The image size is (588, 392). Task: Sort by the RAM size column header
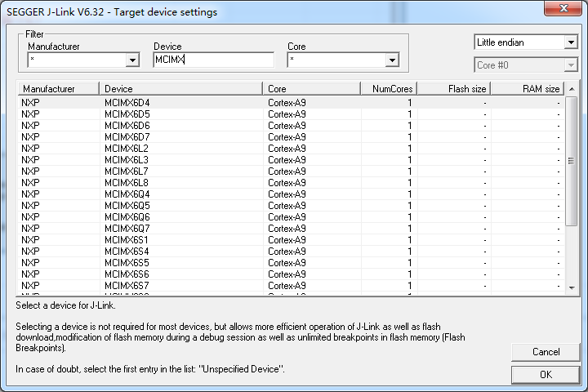click(x=528, y=89)
